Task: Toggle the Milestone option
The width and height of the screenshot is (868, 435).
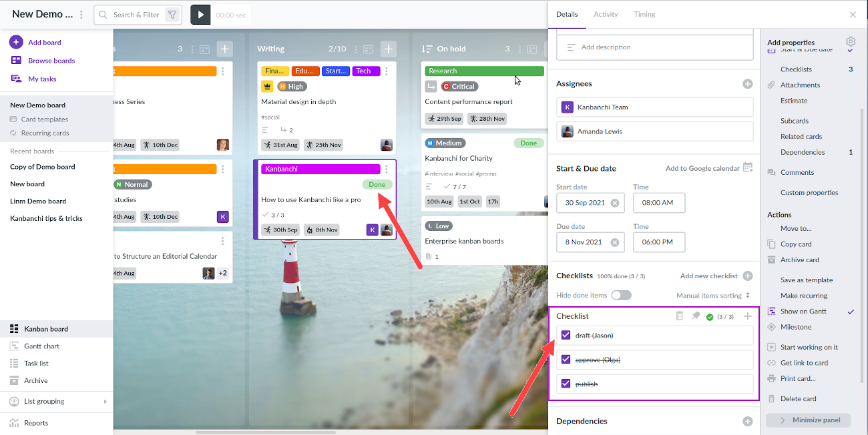Action: (796, 327)
